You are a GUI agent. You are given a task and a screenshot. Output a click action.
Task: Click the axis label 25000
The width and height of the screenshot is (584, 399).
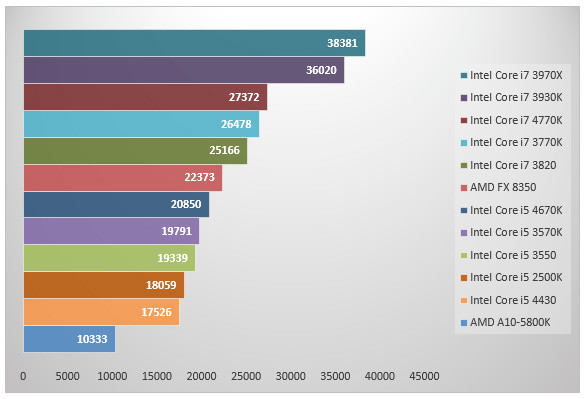(x=246, y=376)
